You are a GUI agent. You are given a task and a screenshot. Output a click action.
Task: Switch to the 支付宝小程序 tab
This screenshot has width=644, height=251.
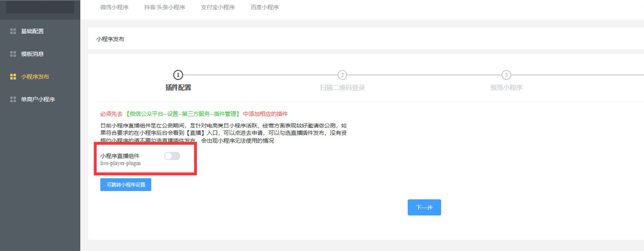tap(218, 7)
